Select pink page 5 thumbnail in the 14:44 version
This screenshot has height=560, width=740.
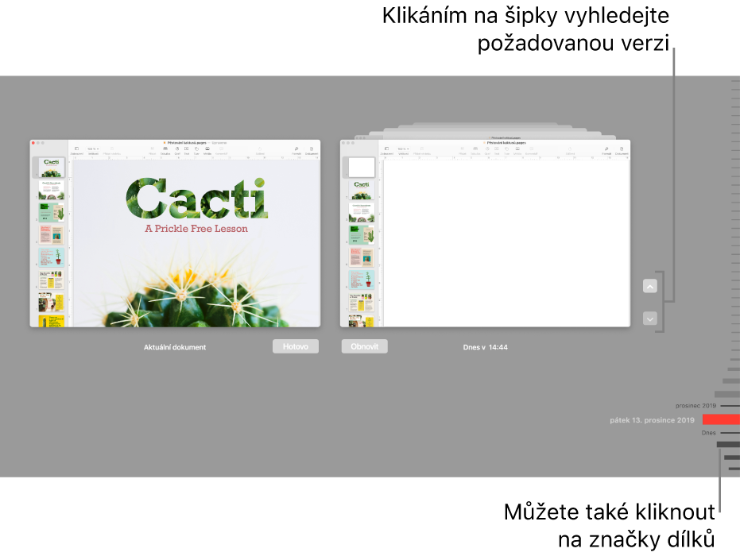362,257
